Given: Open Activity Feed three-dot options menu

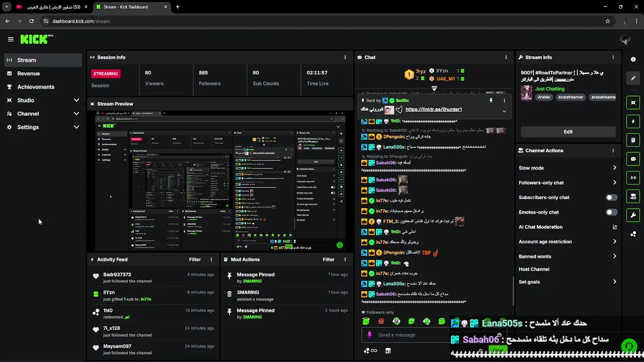Looking at the screenshot, I should 211,259.
